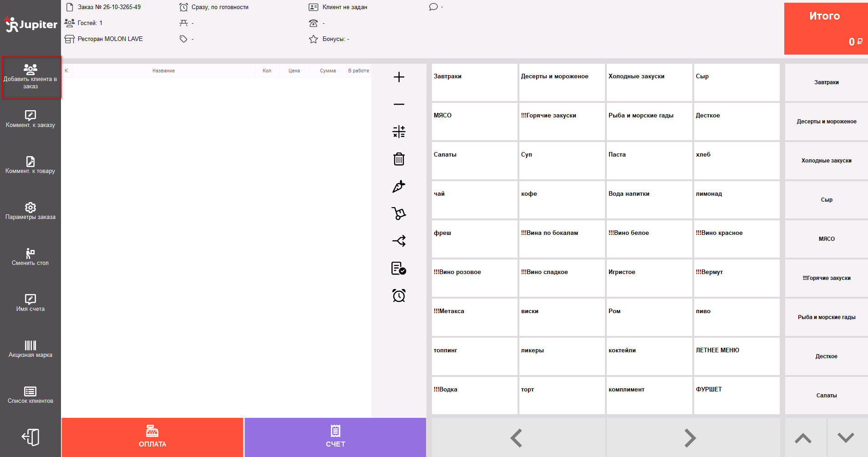Open order comment from sidebar
The width and height of the screenshot is (868, 457).
click(30, 119)
